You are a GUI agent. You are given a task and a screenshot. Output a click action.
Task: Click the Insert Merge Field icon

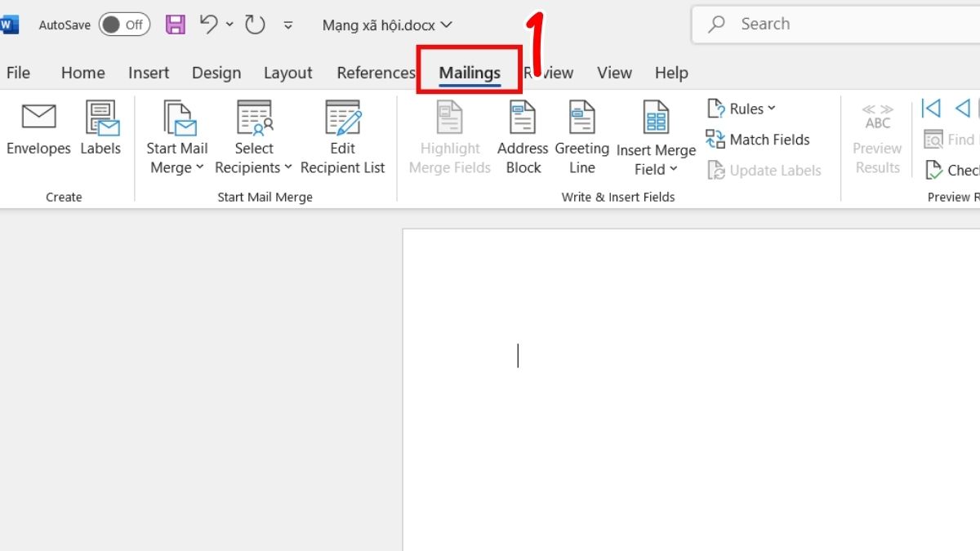click(656, 117)
